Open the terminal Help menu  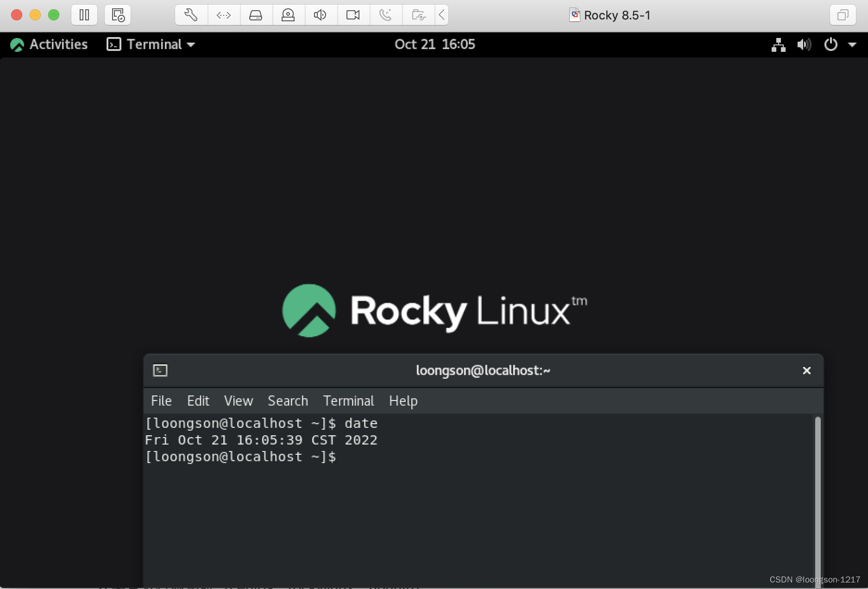pos(403,401)
